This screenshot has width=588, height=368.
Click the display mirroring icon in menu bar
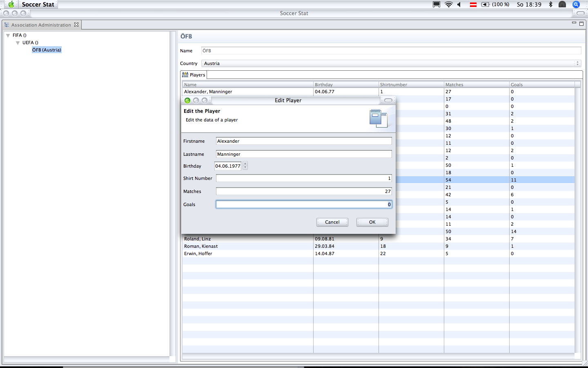point(437,4)
